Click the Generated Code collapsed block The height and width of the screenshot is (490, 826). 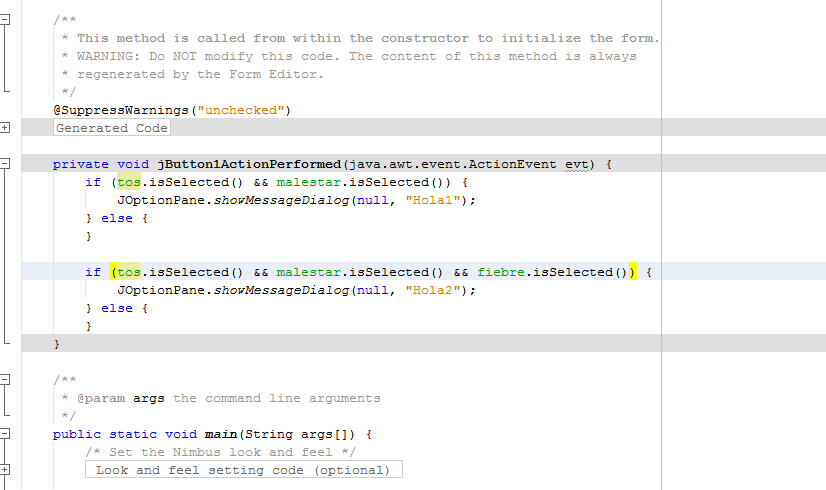point(112,128)
